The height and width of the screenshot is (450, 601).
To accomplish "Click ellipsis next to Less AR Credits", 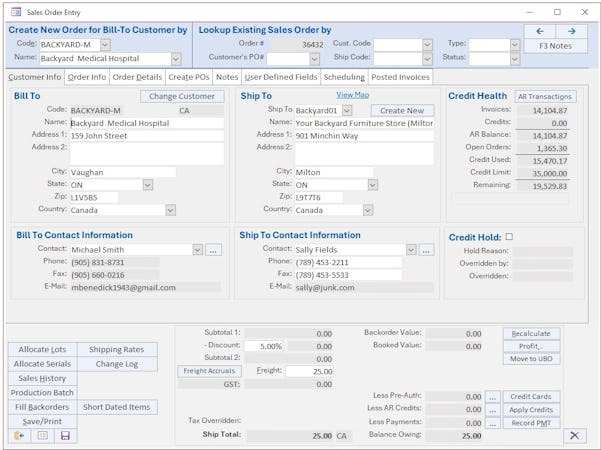I will (493, 410).
